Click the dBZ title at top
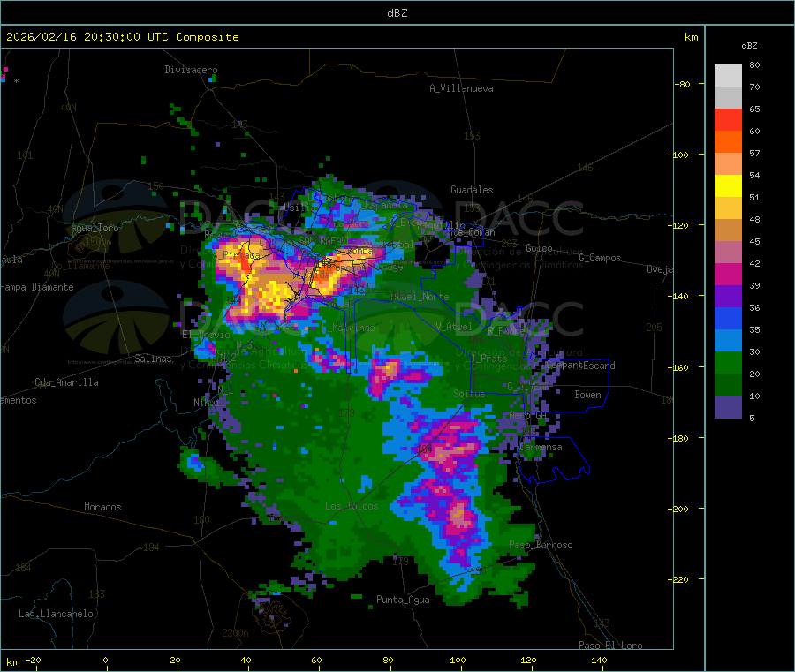The image size is (795, 672). pos(397,13)
